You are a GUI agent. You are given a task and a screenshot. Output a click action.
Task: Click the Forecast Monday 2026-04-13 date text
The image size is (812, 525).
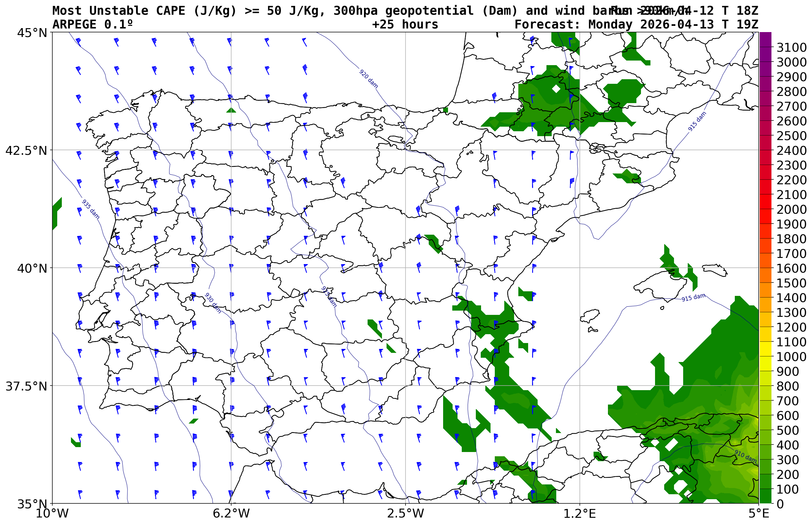636,25
